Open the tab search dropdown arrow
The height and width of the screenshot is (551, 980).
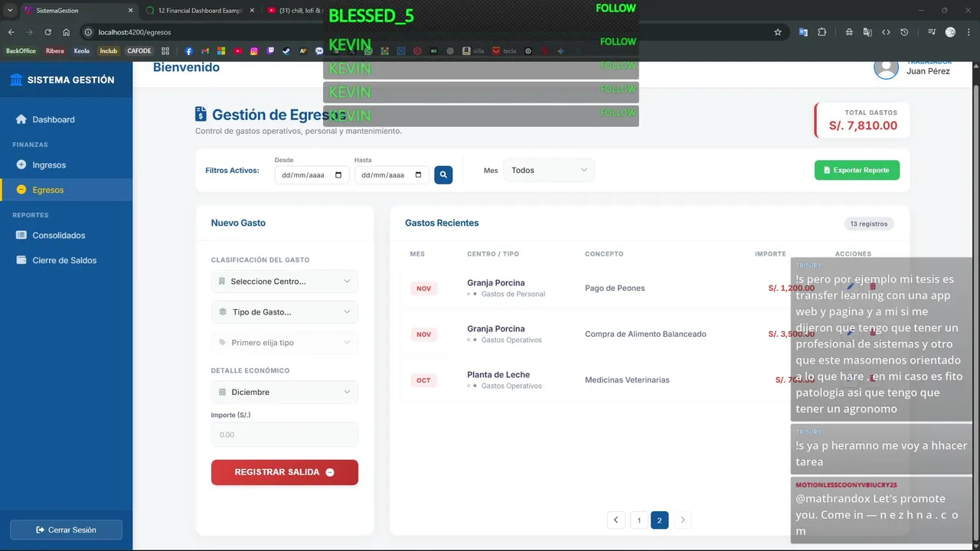(10, 11)
